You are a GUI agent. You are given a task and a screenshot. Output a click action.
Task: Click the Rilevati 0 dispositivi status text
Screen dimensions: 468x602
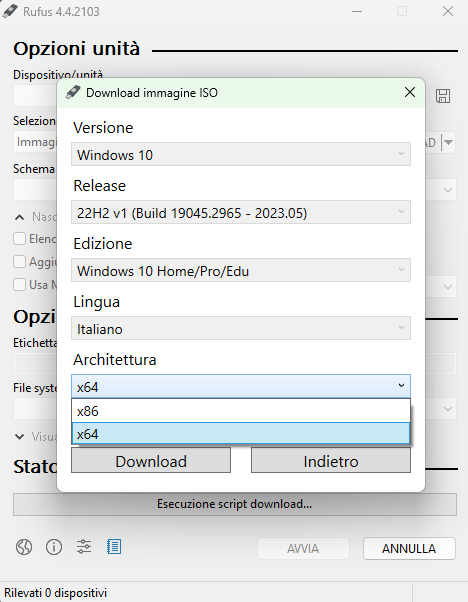[56, 592]
